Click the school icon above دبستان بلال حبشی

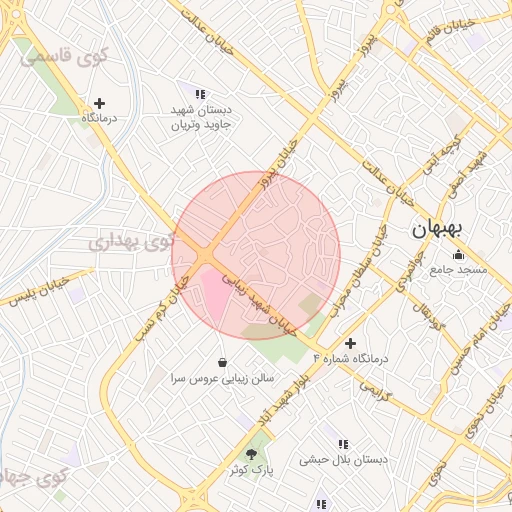click(343, 444)
